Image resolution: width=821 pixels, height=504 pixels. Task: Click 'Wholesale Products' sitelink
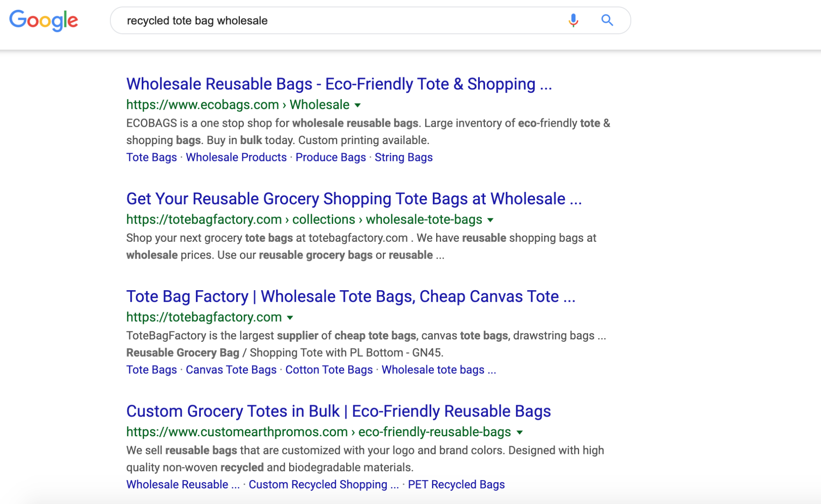click(236, 157)
